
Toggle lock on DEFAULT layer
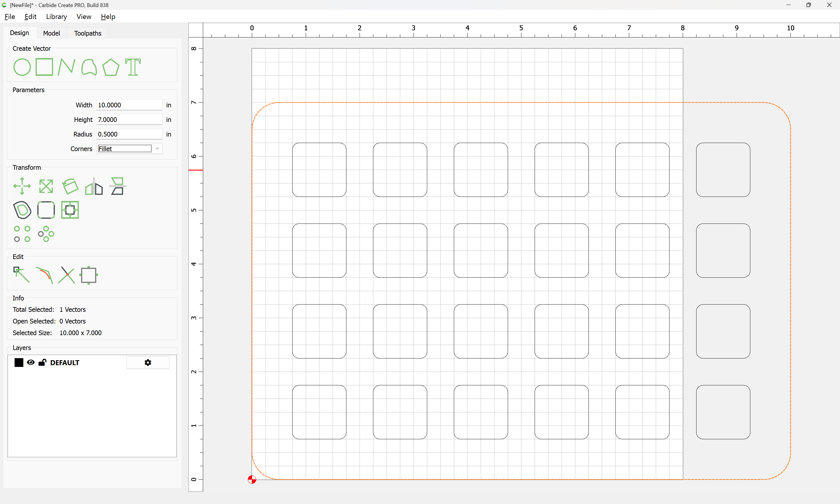pyautogui.click(x=43, y=362)
